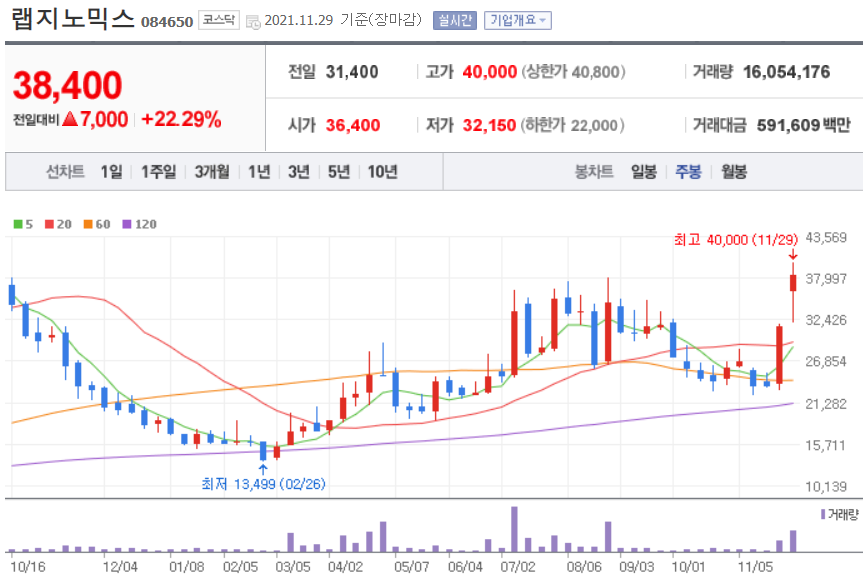This screenshot has height=577, width=863.
Task: Click the volume value 16,054,176
Action: coord(786,72)
